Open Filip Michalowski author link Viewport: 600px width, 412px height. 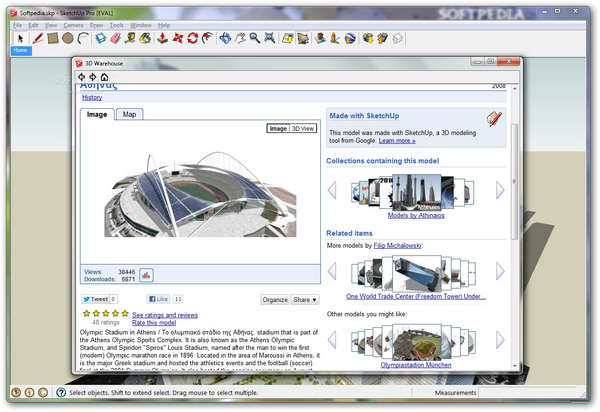pyautogui.click(x=397, y=246)
